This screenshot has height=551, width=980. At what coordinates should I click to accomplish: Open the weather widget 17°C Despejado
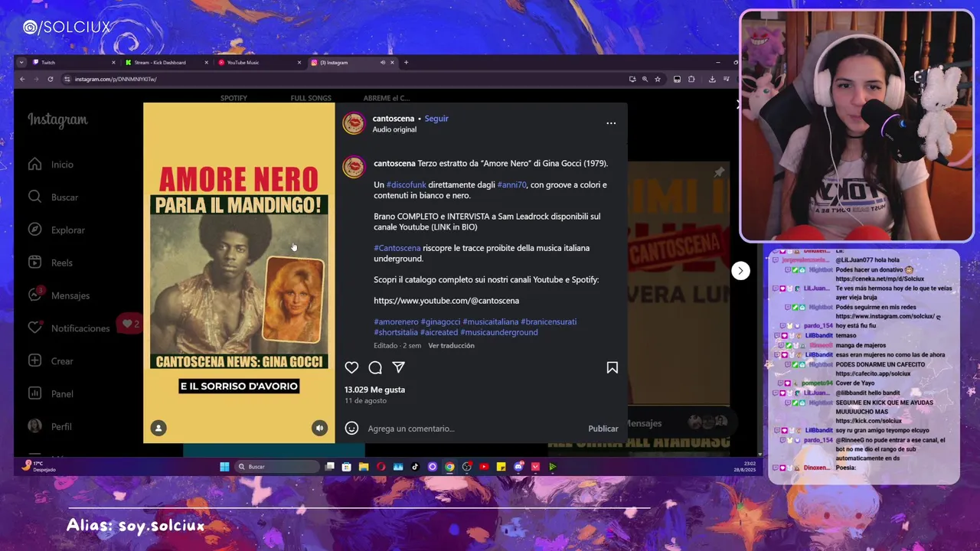(39, 466)
